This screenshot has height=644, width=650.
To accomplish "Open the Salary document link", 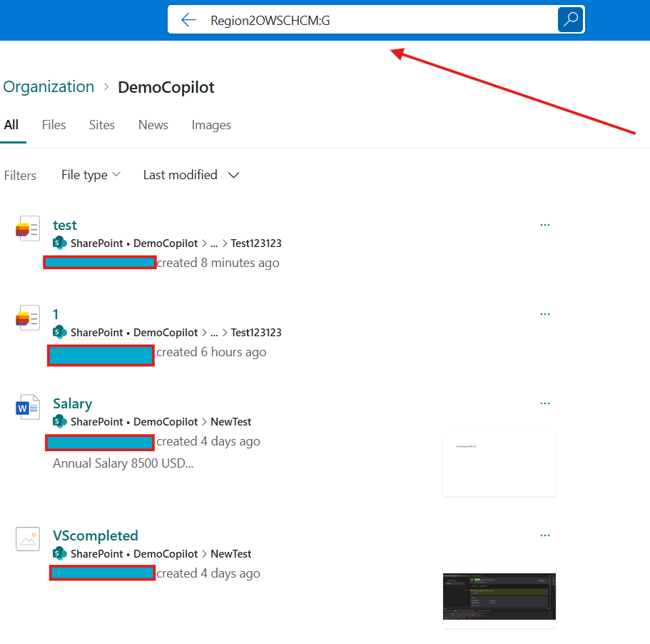I will click(72, 403).
